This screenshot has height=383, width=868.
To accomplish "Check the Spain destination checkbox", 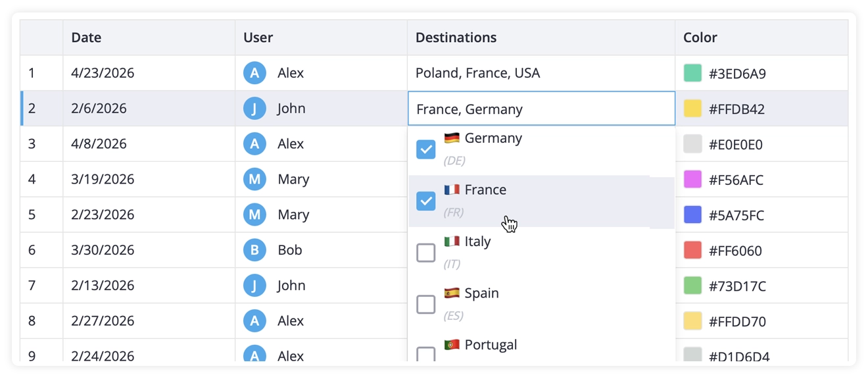I will [426, 303].
